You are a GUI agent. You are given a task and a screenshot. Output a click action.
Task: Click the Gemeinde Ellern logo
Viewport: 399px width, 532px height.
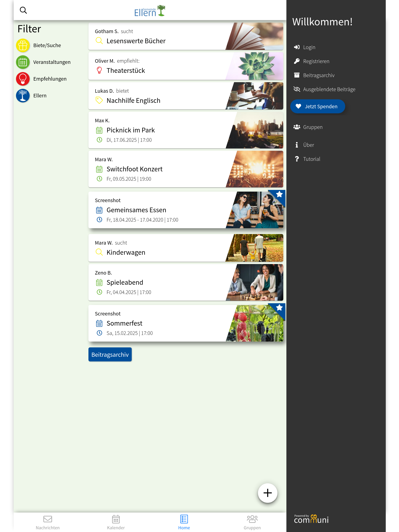coord(150,11)
